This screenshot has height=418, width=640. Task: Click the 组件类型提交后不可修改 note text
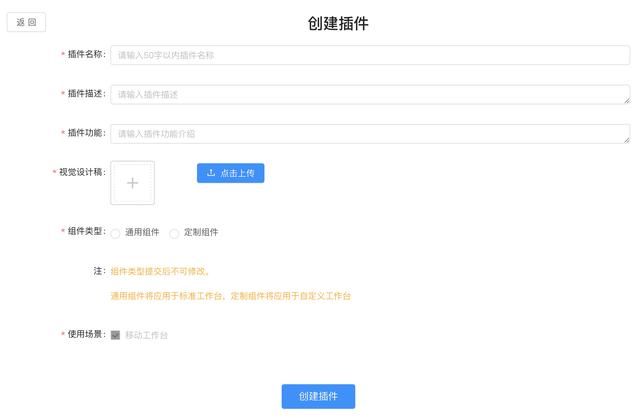(160, 271)
